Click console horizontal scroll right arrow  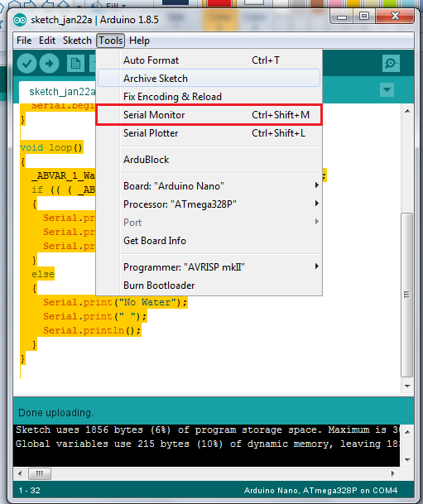coord(392,473)
